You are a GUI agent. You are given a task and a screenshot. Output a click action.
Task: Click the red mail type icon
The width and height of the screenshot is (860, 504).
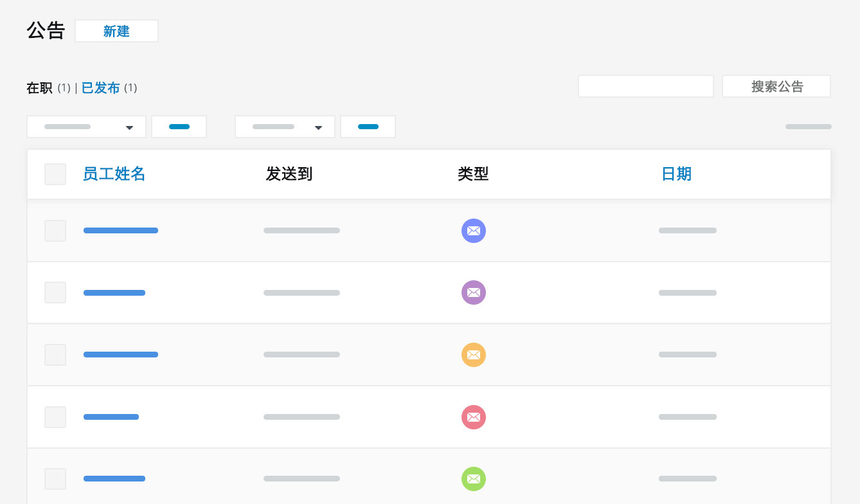pos(474,417)
